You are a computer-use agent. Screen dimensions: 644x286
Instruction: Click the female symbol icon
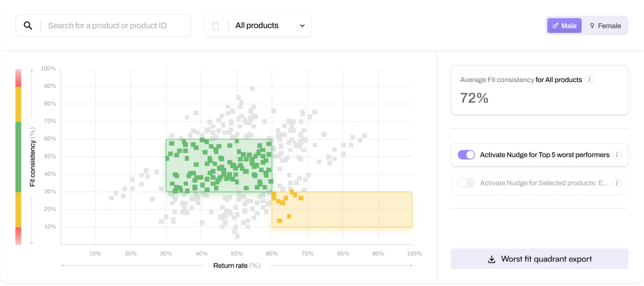pyautogui.click(x=592, y=25)
